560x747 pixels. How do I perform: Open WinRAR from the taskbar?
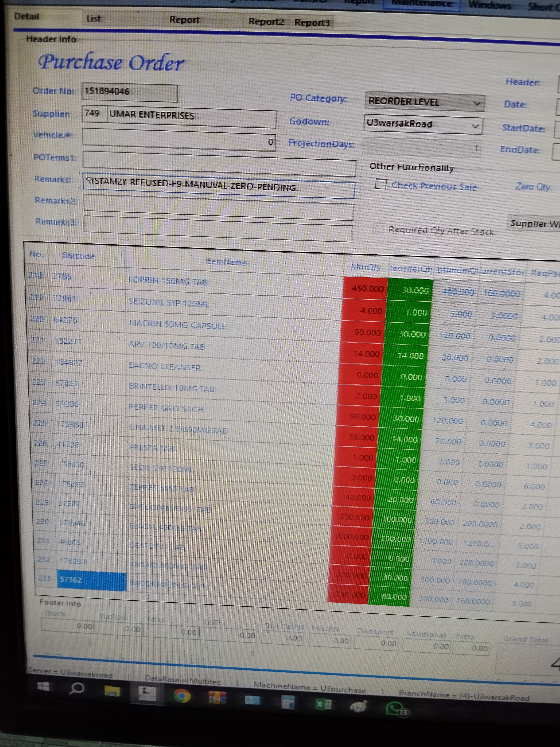click(x=217, y=698)
